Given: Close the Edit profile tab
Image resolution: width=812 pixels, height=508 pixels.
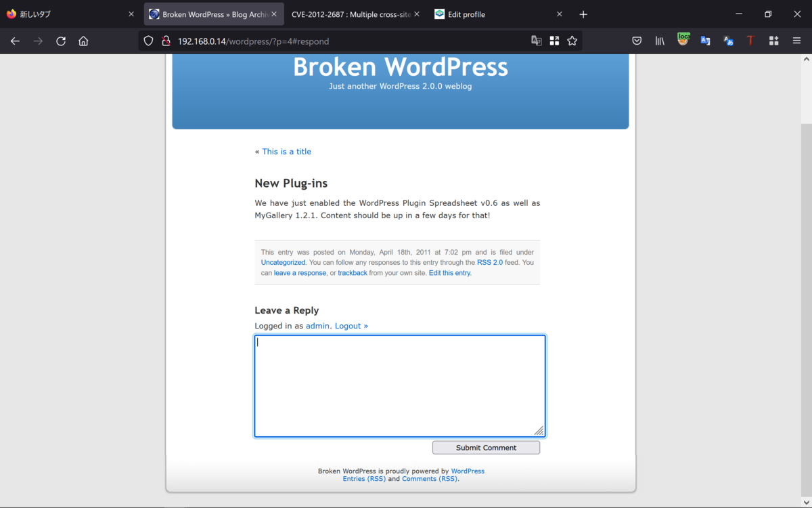Looking at the screenshot, I should click(560, 14).
